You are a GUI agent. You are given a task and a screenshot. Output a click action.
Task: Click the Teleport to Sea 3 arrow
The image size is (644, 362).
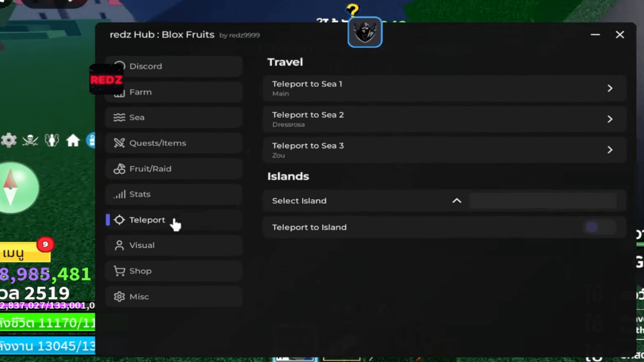click(x=610, y=150)
